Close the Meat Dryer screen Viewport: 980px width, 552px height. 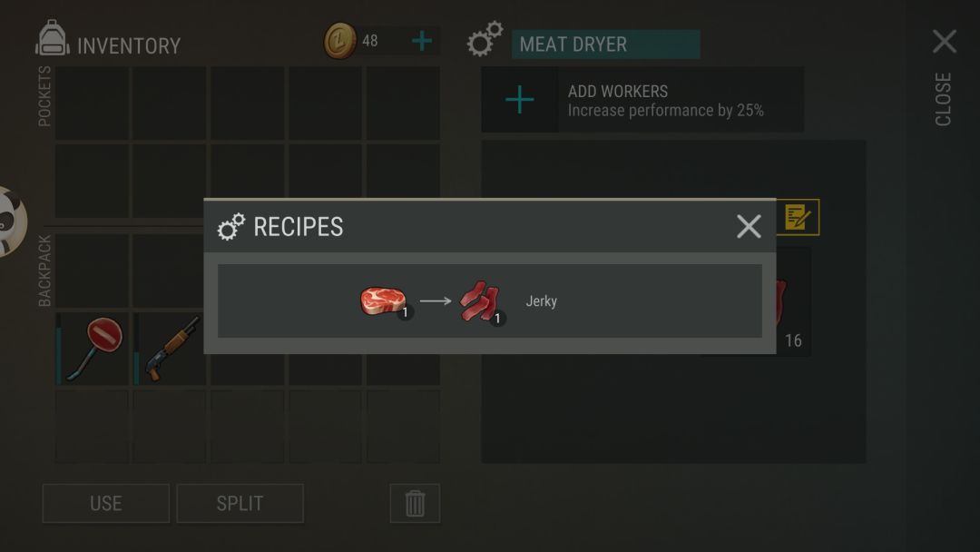944,42
